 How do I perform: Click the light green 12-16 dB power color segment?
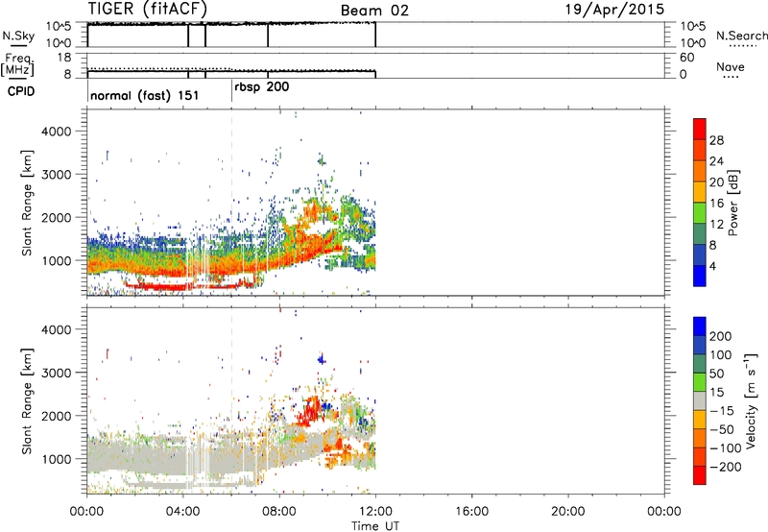pos(700,212)
